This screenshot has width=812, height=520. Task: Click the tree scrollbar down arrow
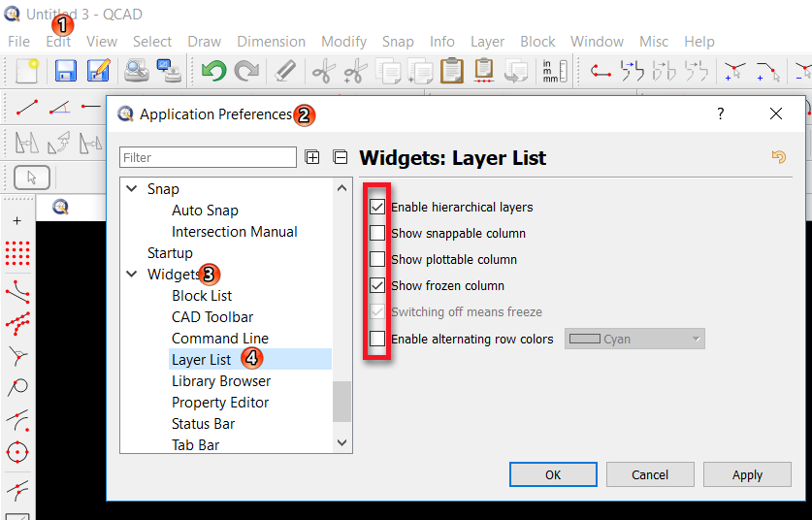(x=341, y=442)
